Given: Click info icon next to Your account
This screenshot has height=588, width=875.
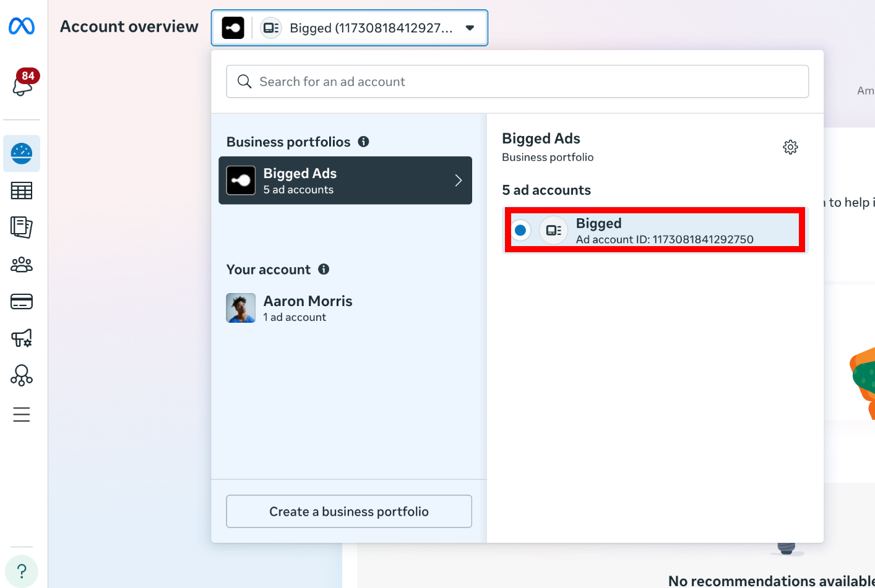Looking at the screenshot, I should (x=324, y=269).
